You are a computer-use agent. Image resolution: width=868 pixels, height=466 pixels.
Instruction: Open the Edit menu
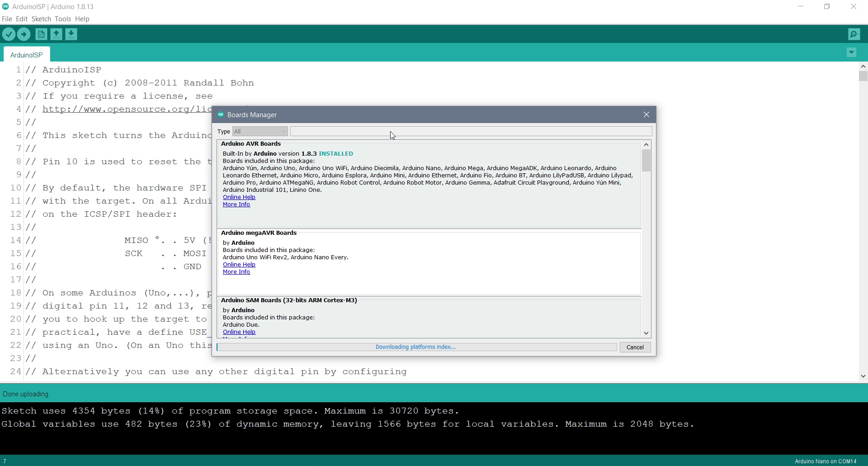[x=22, y=19]
